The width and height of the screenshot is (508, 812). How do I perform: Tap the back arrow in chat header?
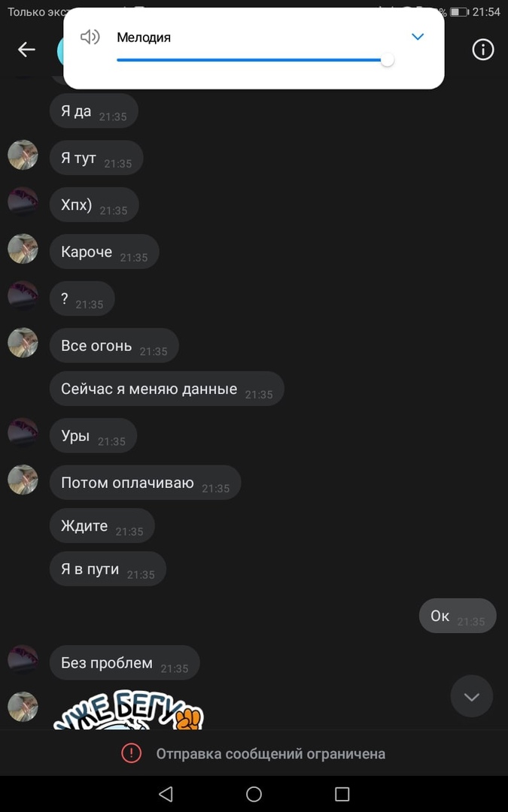(x=26, y=50)
